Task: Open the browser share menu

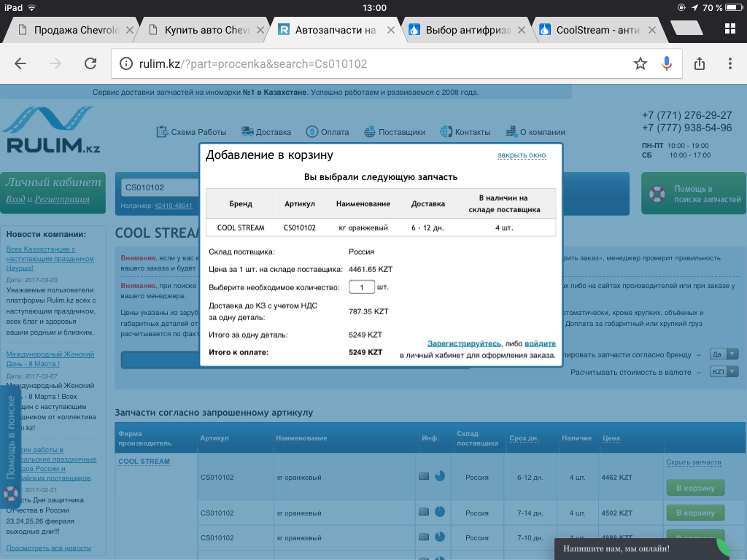Action: pos(700,63)
